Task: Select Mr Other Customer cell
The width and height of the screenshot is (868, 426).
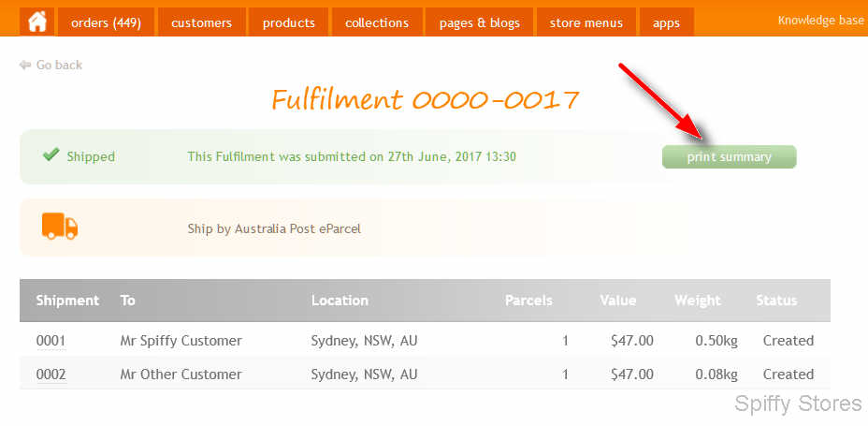Action: coord(181,375)
